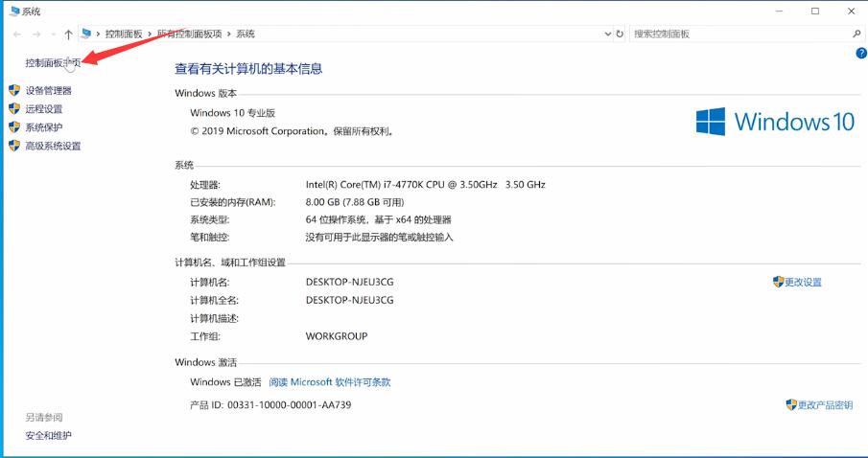Open 远程设置 link
Image resolution: width=868 pixels, height=458 pixels.
click(44, 109)
